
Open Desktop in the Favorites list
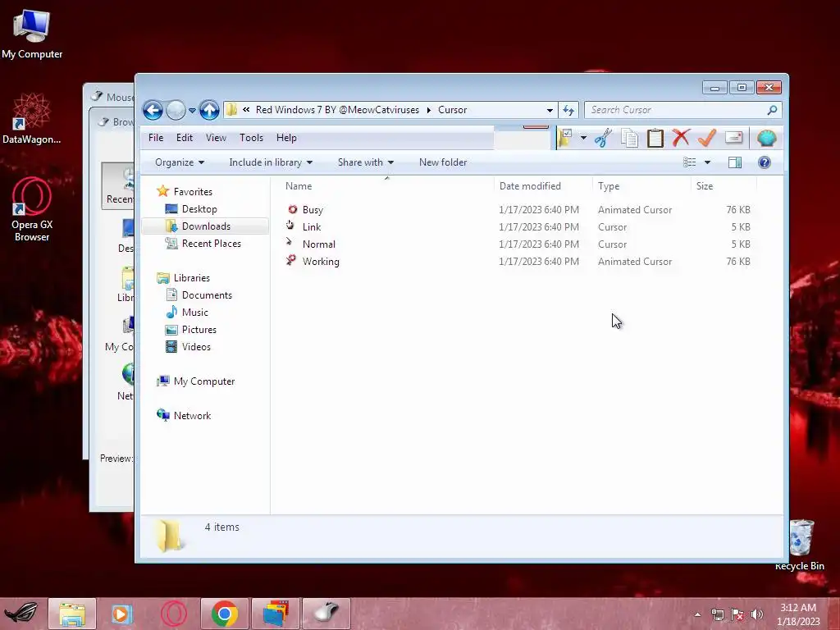click(199, 209)
